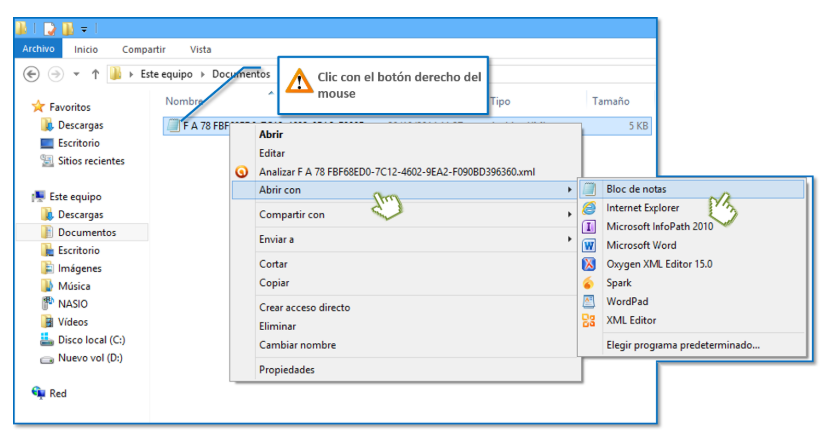Choose Cambiar nombre in context menu
This screenshot has width=825, height=430.
297,345
